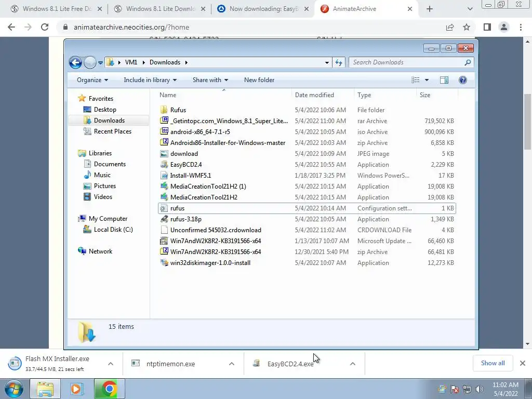This screenshot has height=399, width=532.
Task: Open Windows Media Player from taskbar
Action: (x=77, y=389)
